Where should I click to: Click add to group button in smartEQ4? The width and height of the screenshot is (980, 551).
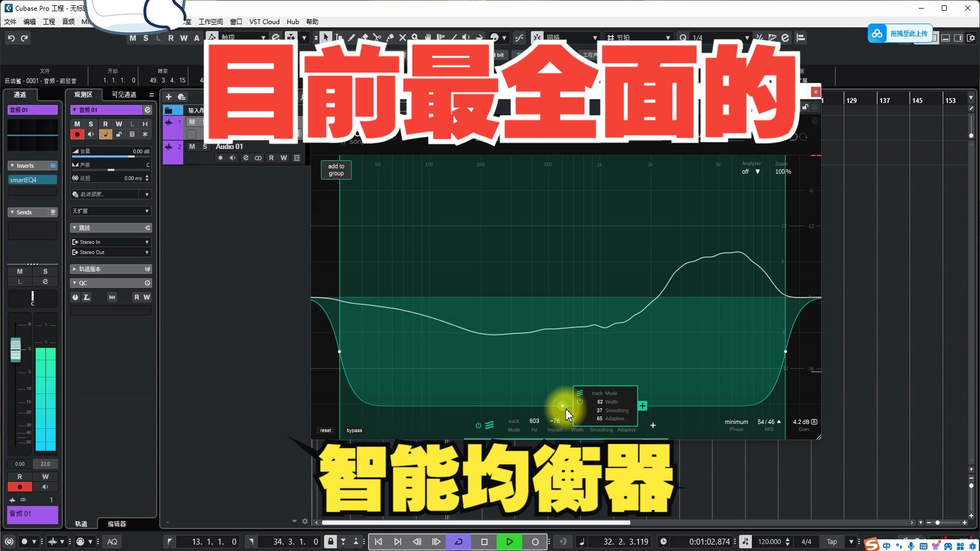tap(336, 170)
